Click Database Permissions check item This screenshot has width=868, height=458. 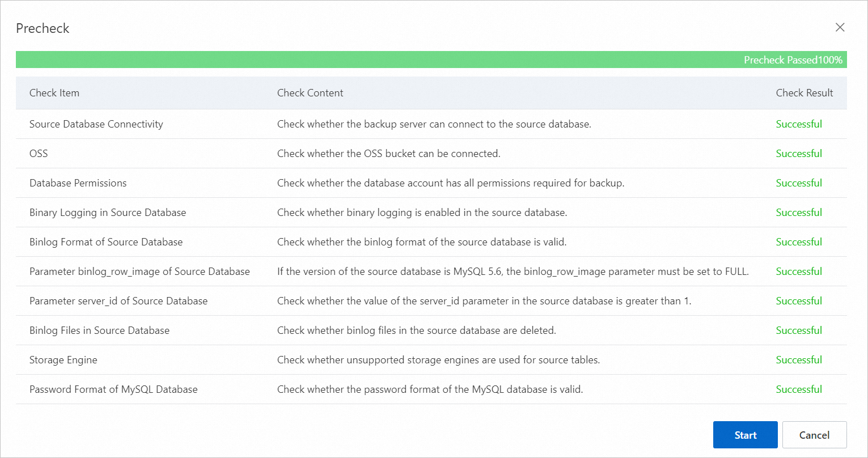[x=78, y=183]
